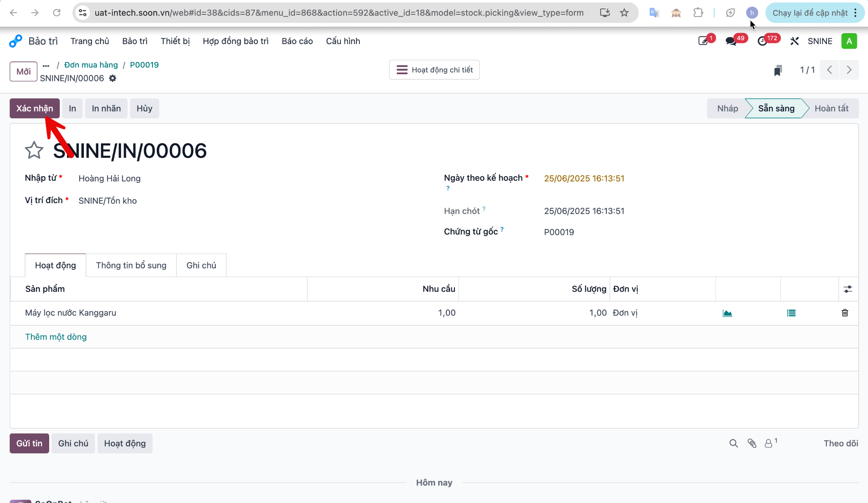Delete the Máy lọc nước Kanggaru line
868x503 pixels.
[845, 313]
